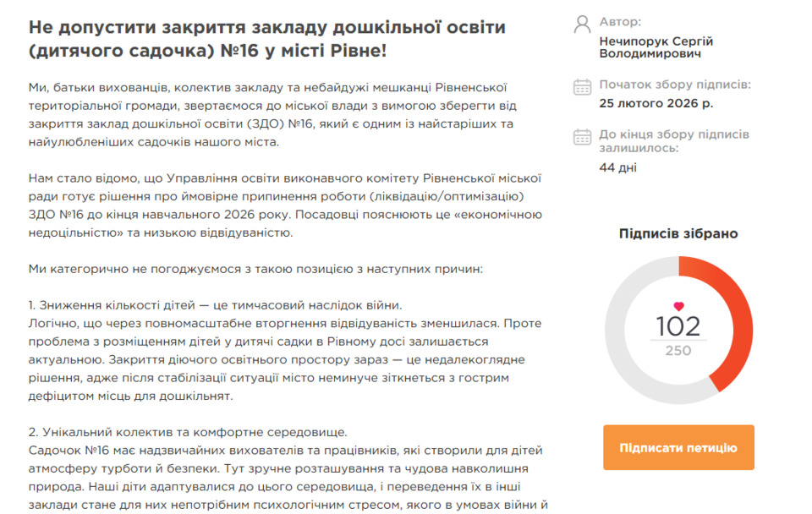Click the 'Початок збору підписів:' label
The height and width of the screenshot is (514, 812).
(675, 85)
